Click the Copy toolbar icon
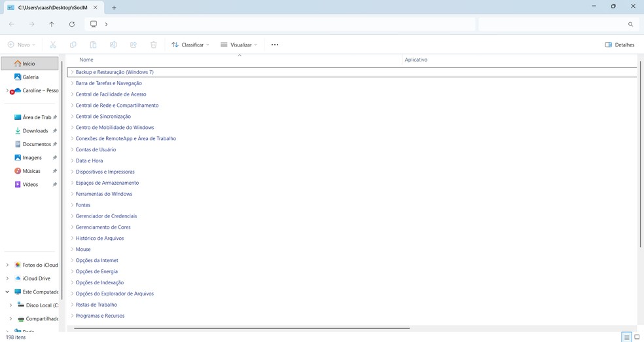This screenshot has height=342, width=644. (x=73, y=45)
